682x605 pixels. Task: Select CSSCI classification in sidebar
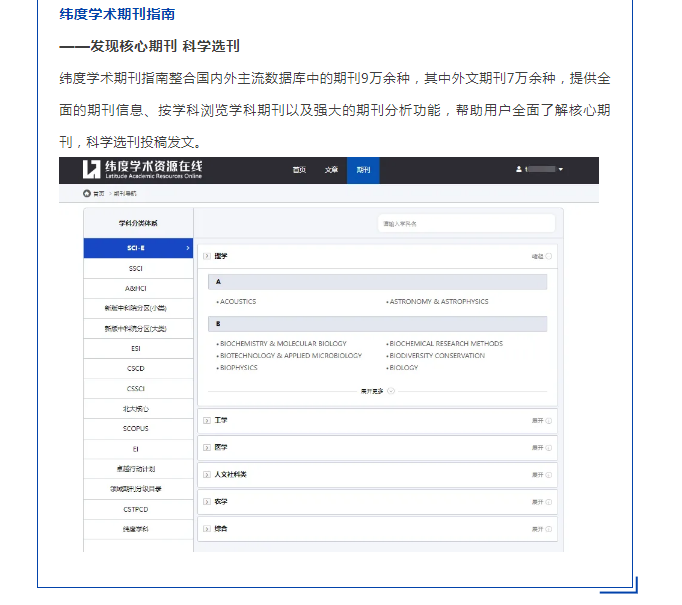pos(138,388)
